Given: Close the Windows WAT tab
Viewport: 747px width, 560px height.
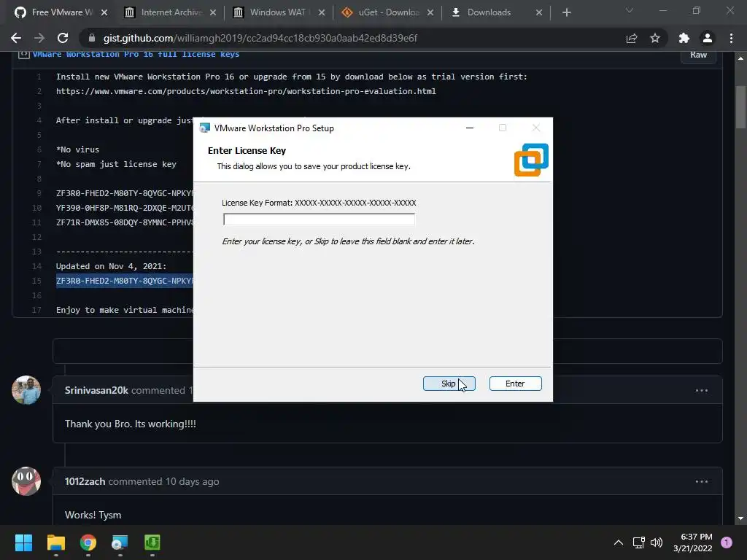Looking at the screenshot, I should [x=322, y=13].
